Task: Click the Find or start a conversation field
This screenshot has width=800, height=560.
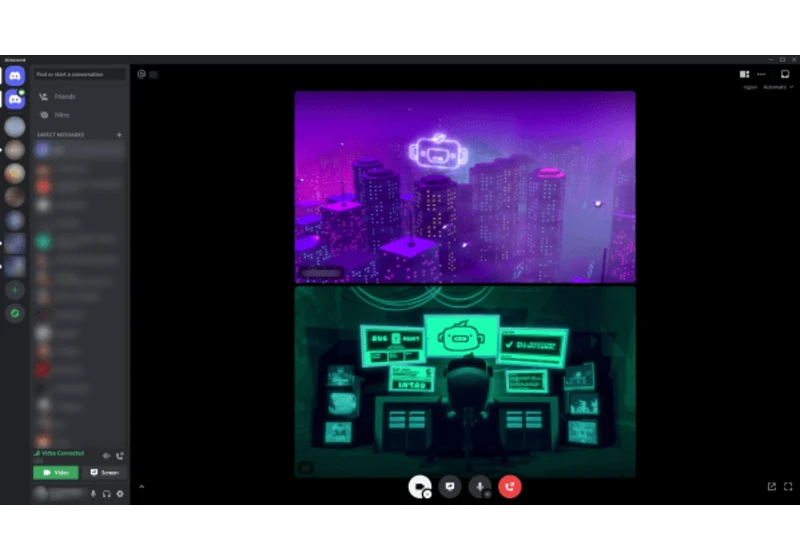Action: [80, 74]
